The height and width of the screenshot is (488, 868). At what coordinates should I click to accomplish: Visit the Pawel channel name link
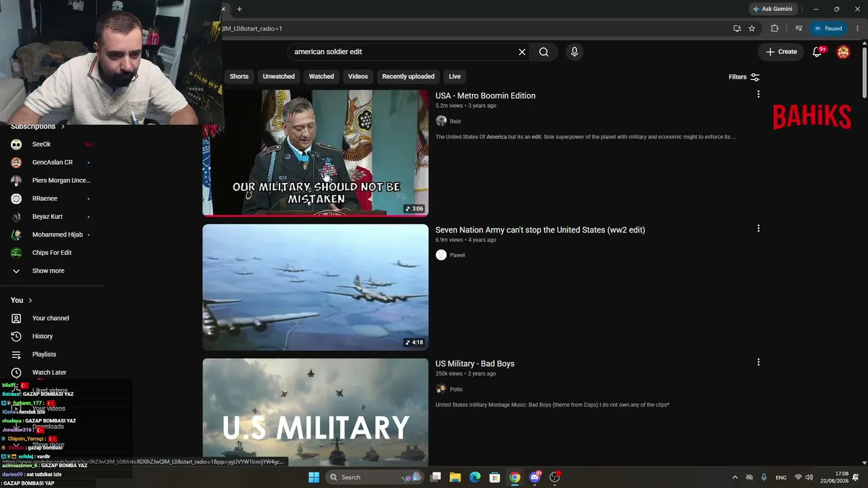coord(457,256)
